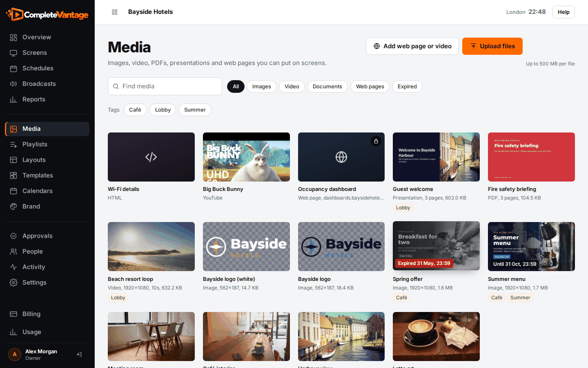
Task: Click the Café tag under Summer menu
Action: pyautogui.click(x=497, y=298)
